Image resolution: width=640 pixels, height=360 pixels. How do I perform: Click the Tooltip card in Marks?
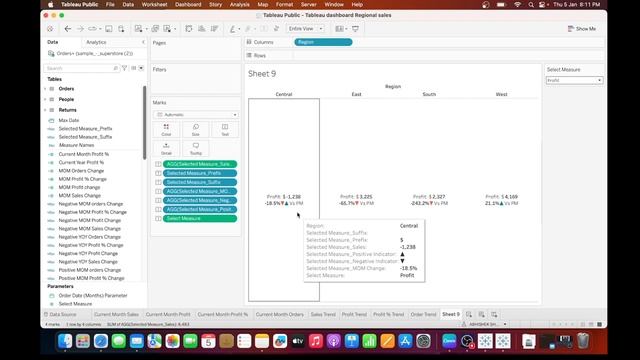[x=196, y=149]
